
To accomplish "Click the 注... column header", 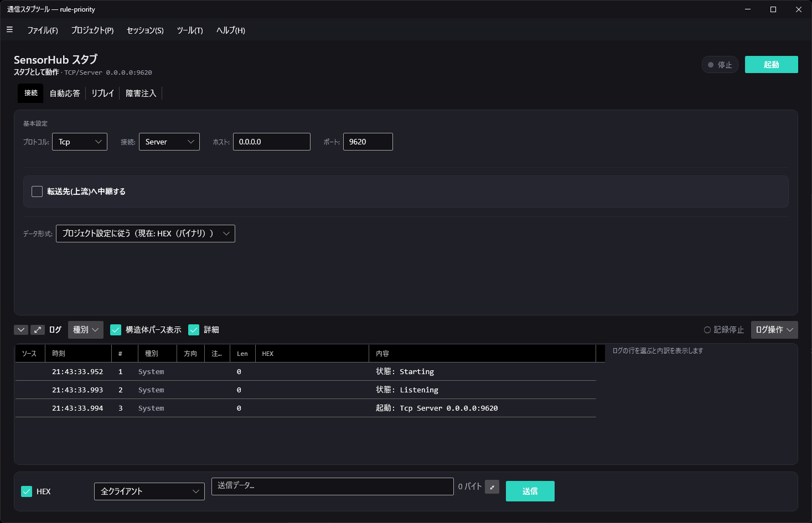I will (217, 354).
